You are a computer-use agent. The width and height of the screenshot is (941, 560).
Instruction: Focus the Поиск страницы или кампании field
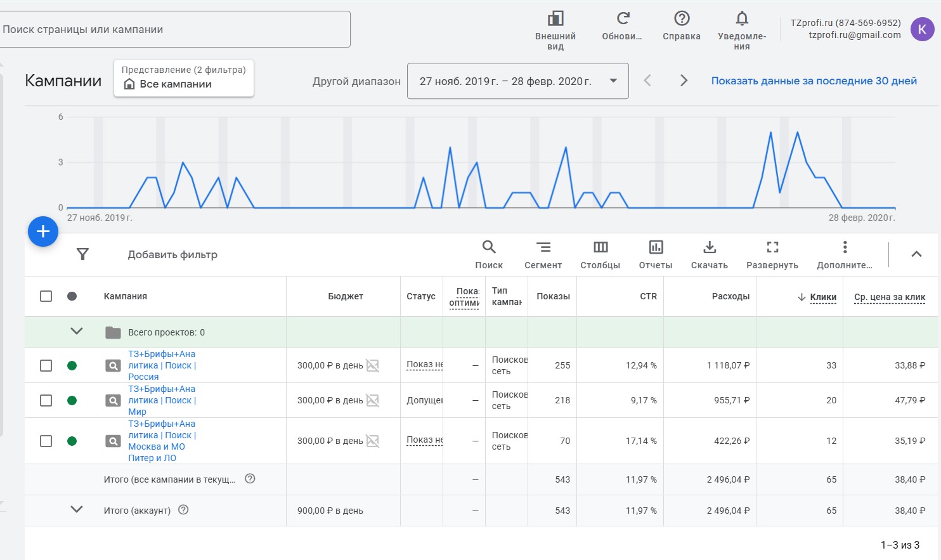coord(174,29)
